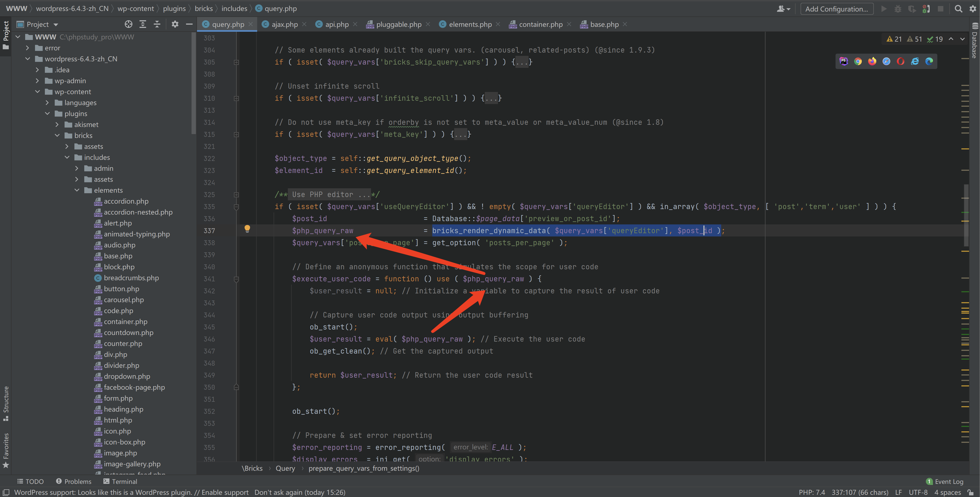Click the Project tree scrollbar thumb
980x497 pixels.
click(x=194, y=83)
